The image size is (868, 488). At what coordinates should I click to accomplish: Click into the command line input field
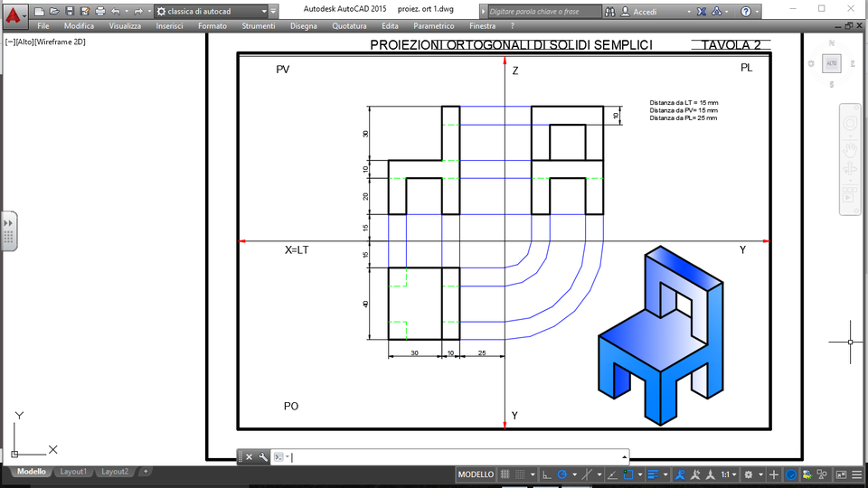456,457
